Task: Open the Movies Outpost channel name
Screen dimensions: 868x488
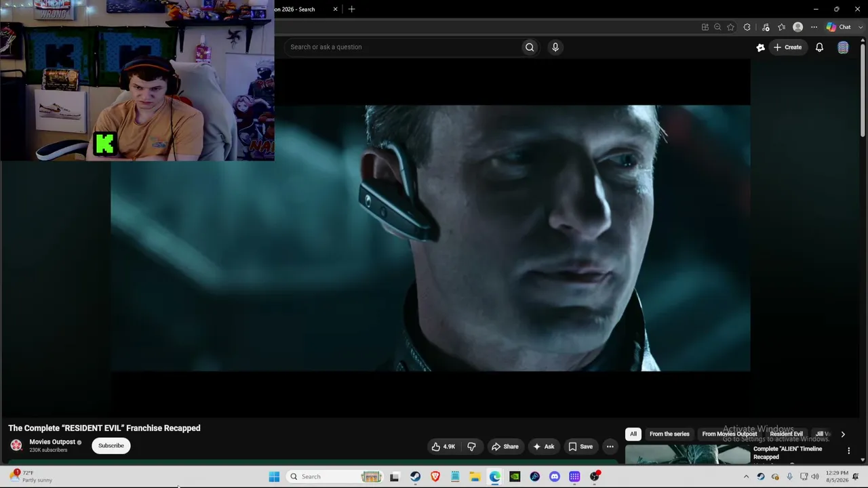Action: click(52, 442)
